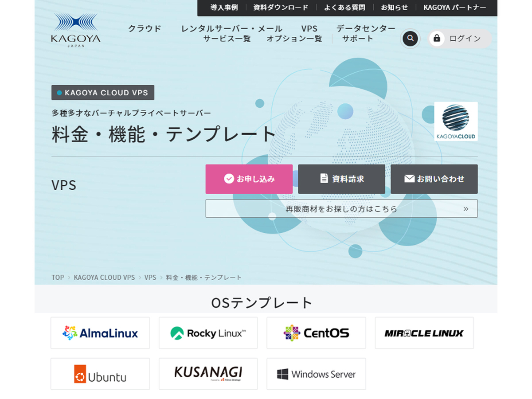The height and width of the screenshot is (399, 532).
Task: Click the padlock icon beside ログイン
Action: (437, 39)
